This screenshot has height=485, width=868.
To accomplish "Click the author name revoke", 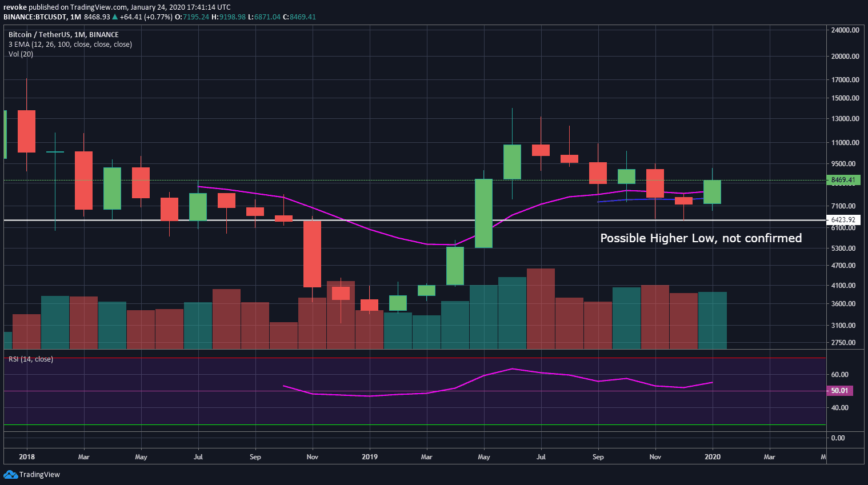I will click(x=15, y=7).
